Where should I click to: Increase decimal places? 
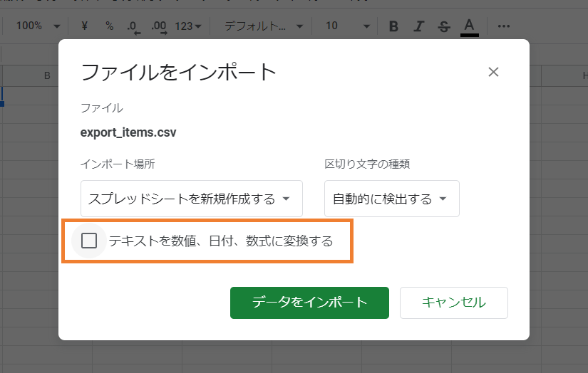(159, 26)
